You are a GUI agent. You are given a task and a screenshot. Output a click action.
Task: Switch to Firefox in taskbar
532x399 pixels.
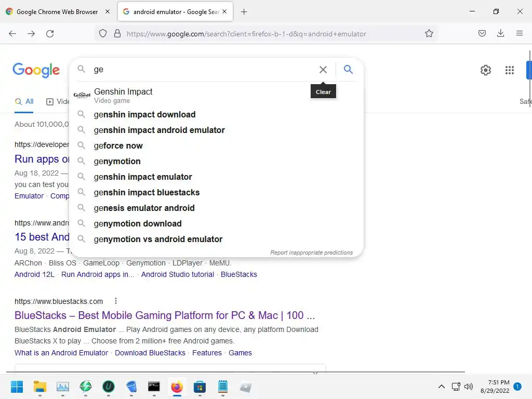tap(177, 387)
